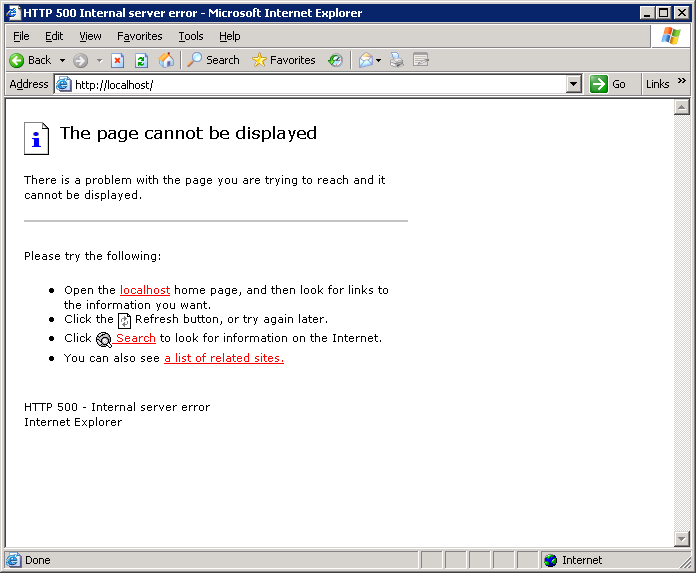This screenshot has height=573, width=696.
Task: Follow the localhost home page link
Action: tap(145, 290)
